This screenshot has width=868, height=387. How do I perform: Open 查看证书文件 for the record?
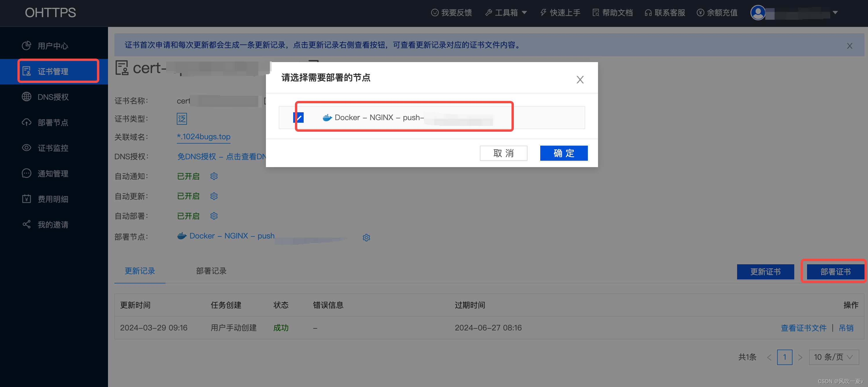tap(803, 328)
